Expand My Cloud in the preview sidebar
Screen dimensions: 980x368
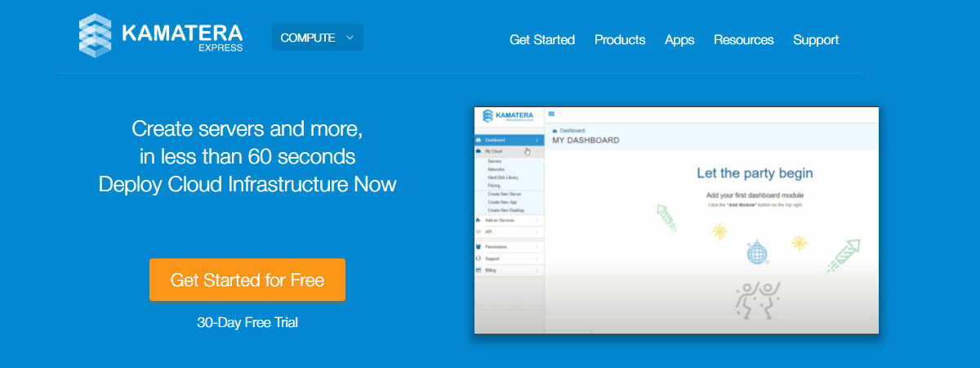tap(509, 151)
